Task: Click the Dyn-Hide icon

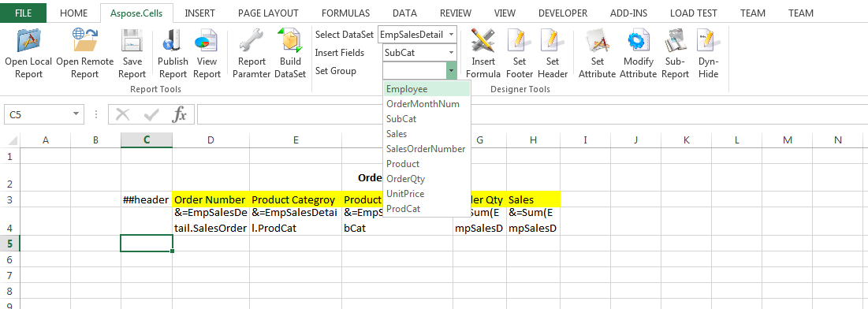Action: (x=709, y=42)
